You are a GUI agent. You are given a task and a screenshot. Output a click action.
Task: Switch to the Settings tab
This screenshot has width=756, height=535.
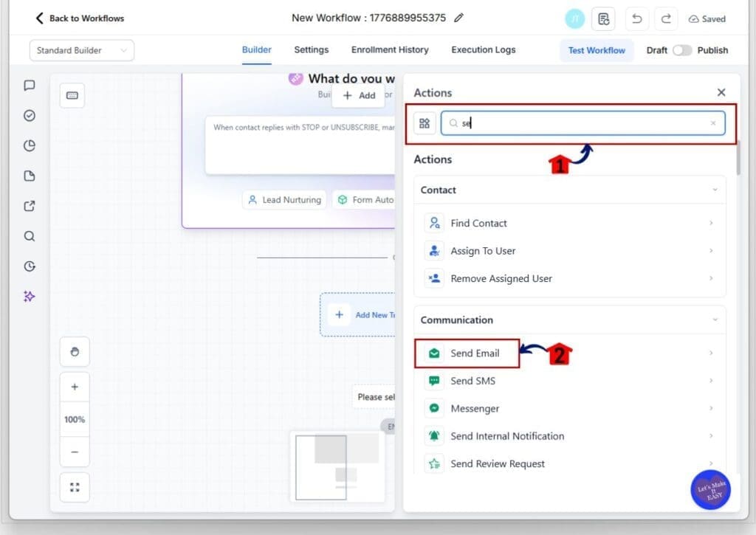click(x=311, y=50)
